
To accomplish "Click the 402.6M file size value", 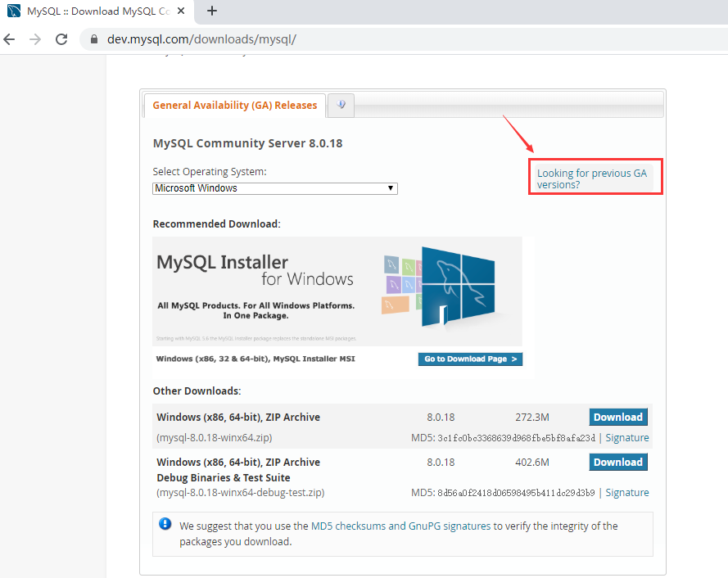I will pyautogui.click(x=532, y=463).
